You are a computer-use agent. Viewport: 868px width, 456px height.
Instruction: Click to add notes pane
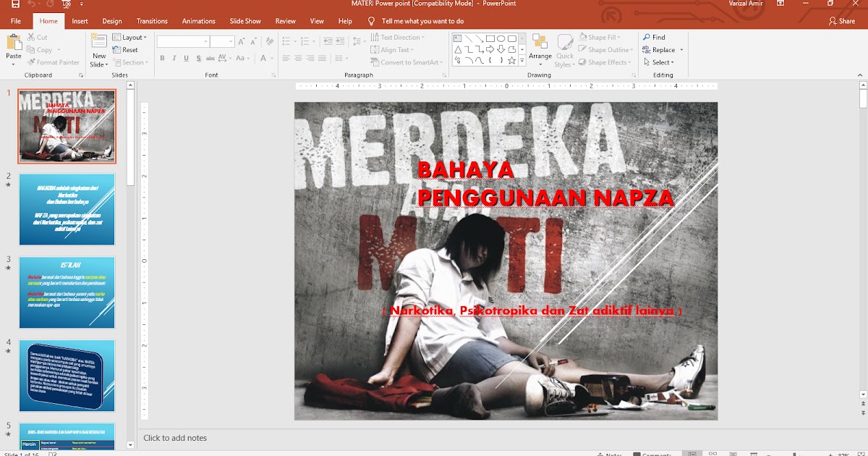175,438
